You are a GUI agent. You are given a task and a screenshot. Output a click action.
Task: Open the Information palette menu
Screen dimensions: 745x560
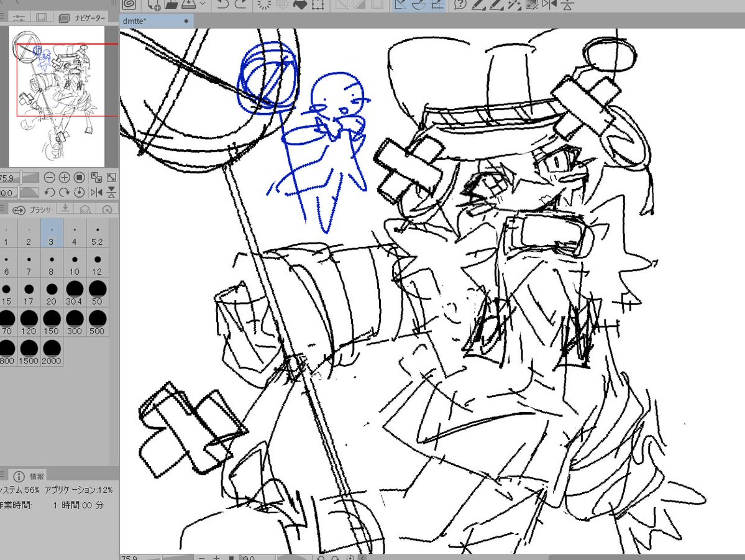pyautogui.click(x=3, y=474)
